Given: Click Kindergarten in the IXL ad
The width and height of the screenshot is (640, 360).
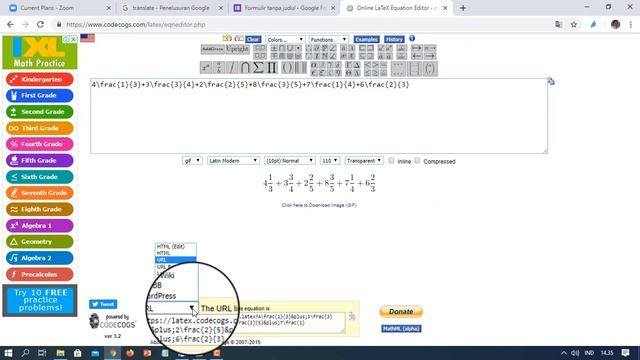Looking at the screenshot, I should click(x=40, y=79).
